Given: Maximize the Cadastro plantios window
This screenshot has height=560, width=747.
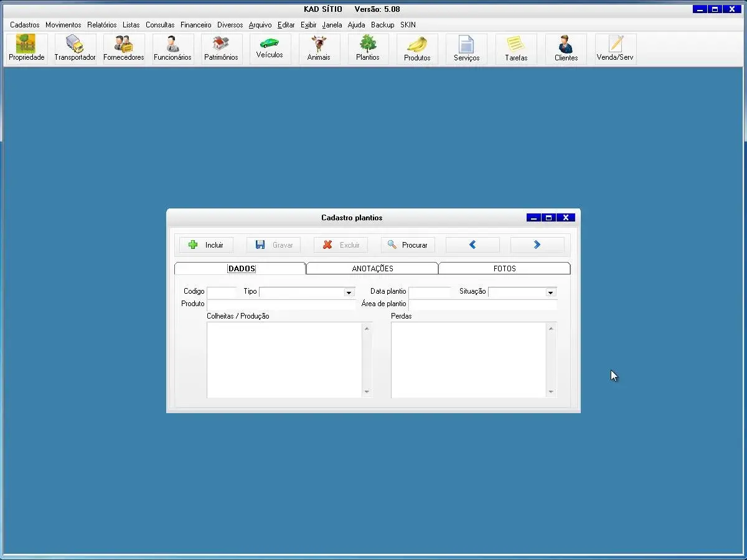Looking at the screenshot, I should (x=548, y=218).
